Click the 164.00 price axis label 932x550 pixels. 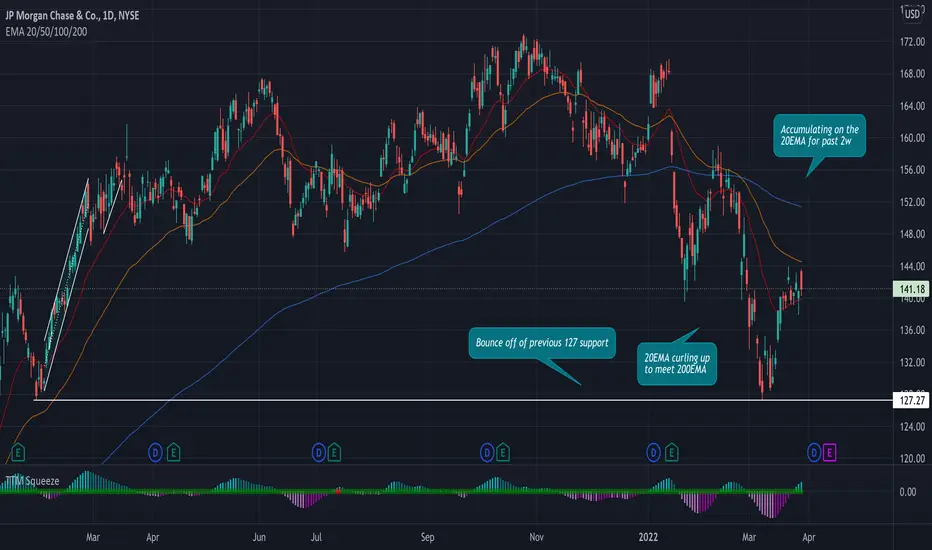pyautogui.click(x=912, y=106)
